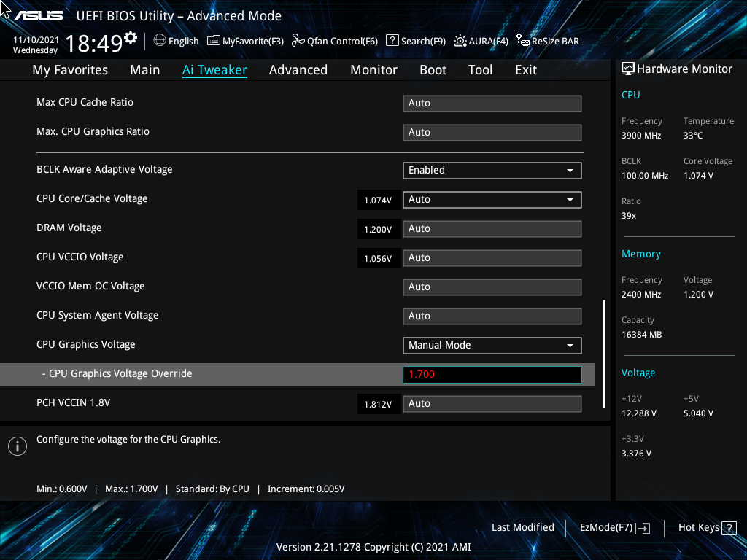
Task: Click the 33°C temperature value
Action: pyautogui.click(x=693, y=135)
